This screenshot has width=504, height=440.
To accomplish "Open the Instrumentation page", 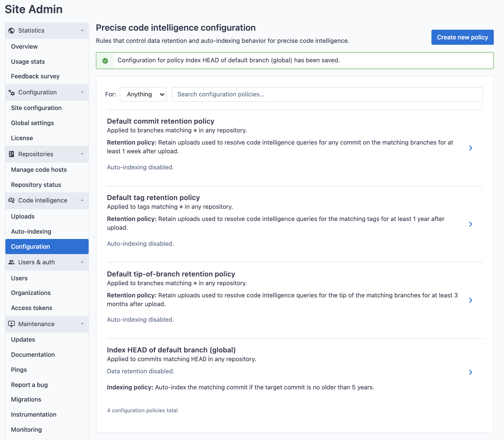I will 34,414.
